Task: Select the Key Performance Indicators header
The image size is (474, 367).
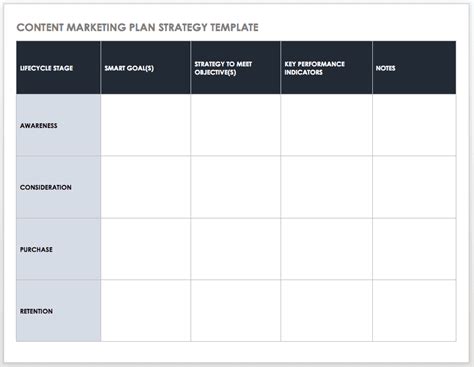Action: point(326,68)
